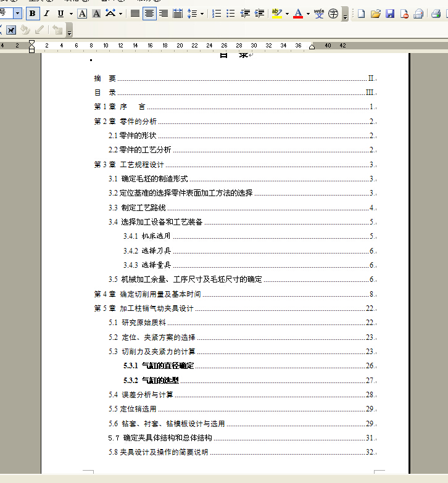Apply character shading (shaded A)
The height and width of the screenshot is (483, 448).
click(96, 14)
